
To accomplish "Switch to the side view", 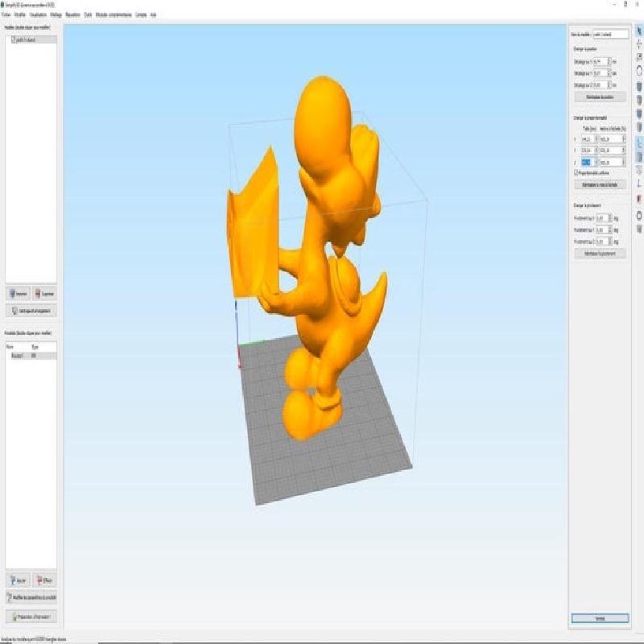I will pyautogui.click(x=639, y=127).
